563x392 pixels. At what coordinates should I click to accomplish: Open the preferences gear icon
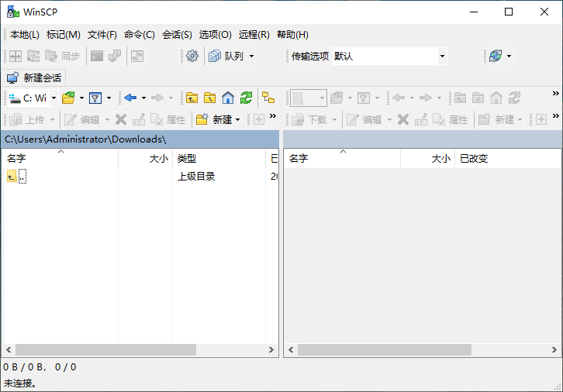[192, 56]
